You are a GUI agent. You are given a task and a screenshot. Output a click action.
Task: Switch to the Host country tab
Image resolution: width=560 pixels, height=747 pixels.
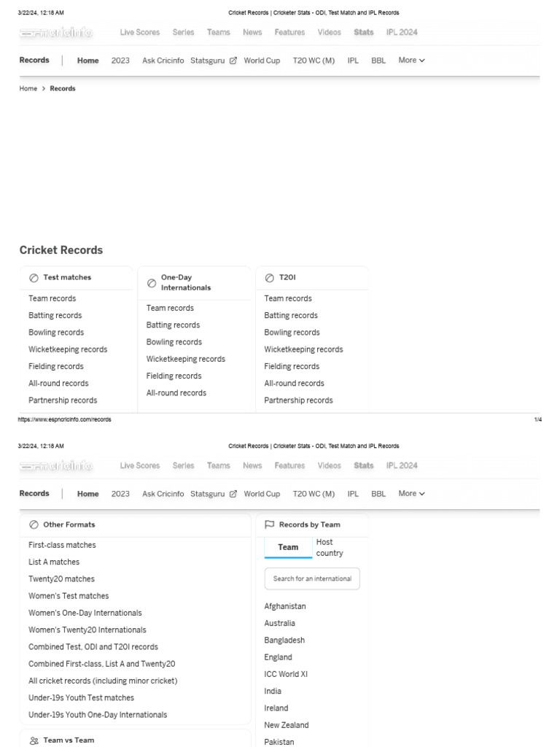pyautogui.click(x=329, y=548)
